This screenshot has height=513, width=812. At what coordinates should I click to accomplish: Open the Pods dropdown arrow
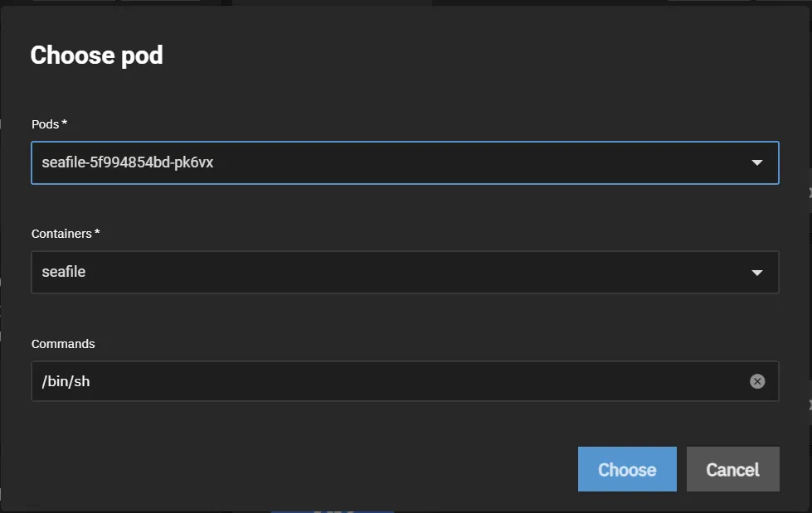tap(756, 162)
